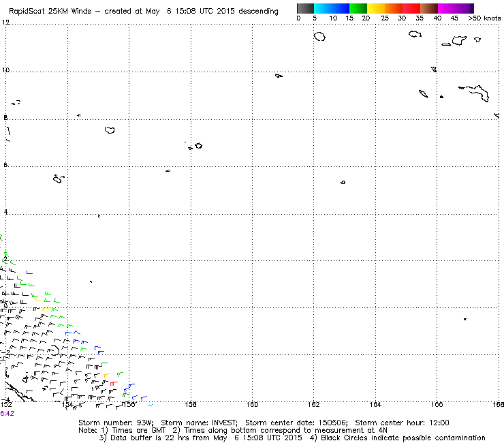This screenshot has width=504, height=443.
Task: Click the "Storm center hour: 12:00" text
Action: pos(402,423)
